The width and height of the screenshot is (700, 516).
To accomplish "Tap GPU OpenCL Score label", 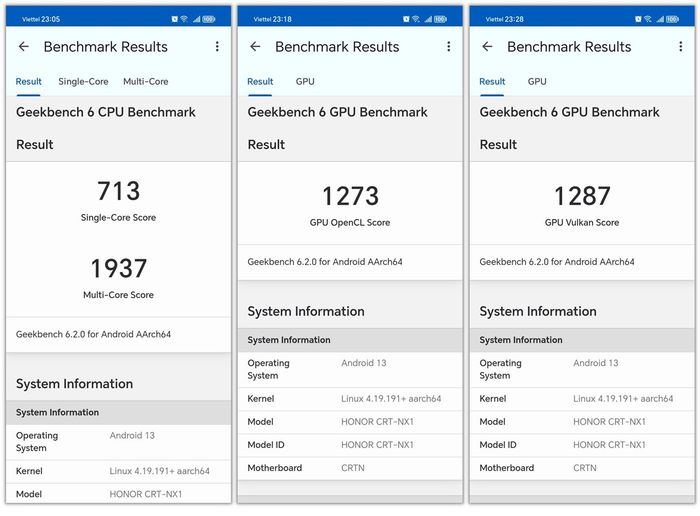I will 350,223.
